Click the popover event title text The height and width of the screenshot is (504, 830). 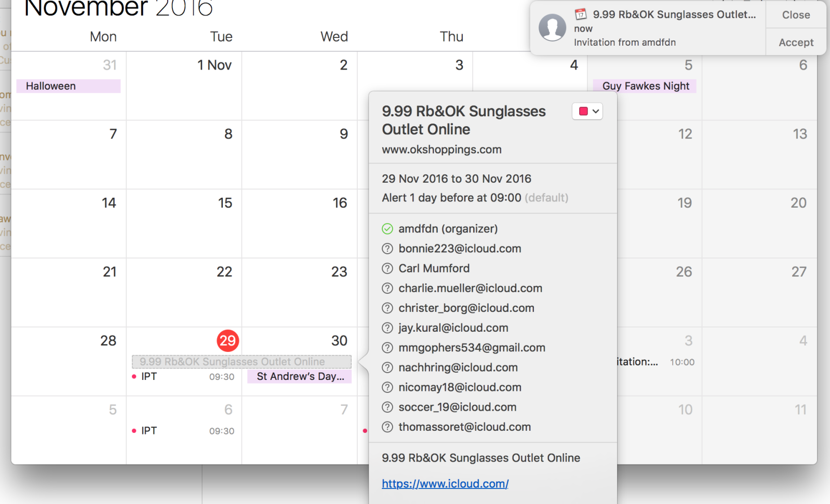[463, 120]
